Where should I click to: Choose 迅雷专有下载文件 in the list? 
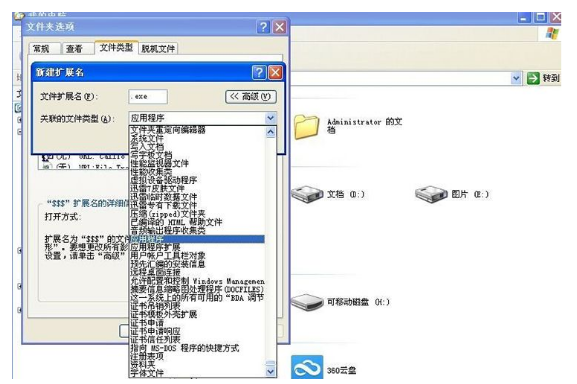pos(197,205)
